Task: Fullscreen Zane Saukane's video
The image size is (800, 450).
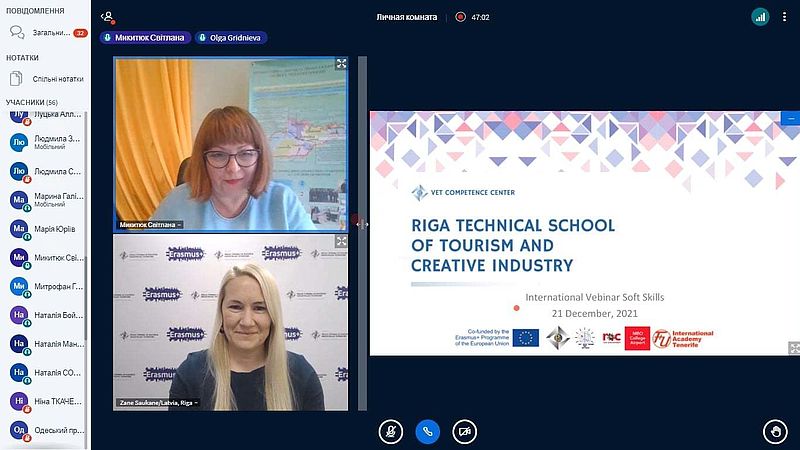Action: 341,241
